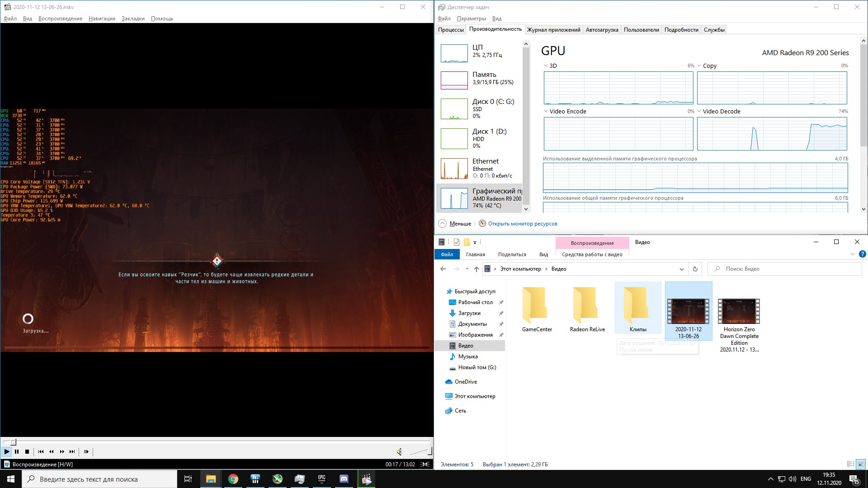Click the Explorer Help question mark icon
Viewport: 868px width, 488px height.
[x=862, y=254]
